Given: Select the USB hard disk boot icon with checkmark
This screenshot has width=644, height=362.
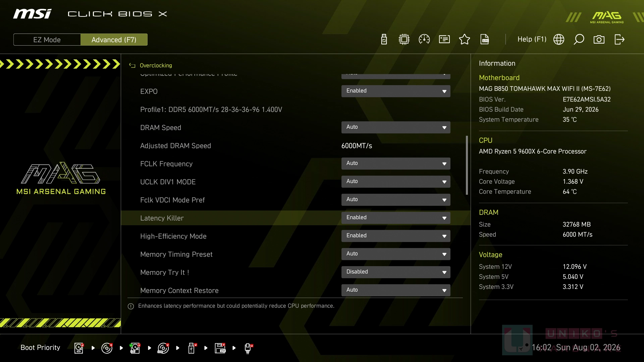Looking at the screenshot, I should pos(135,348).
